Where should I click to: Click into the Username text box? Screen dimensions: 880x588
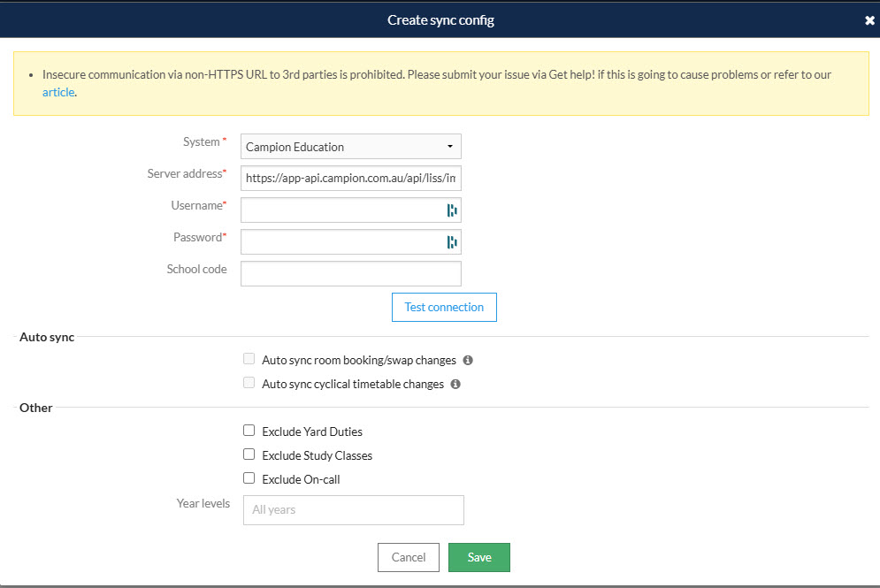tap(341, 210)
